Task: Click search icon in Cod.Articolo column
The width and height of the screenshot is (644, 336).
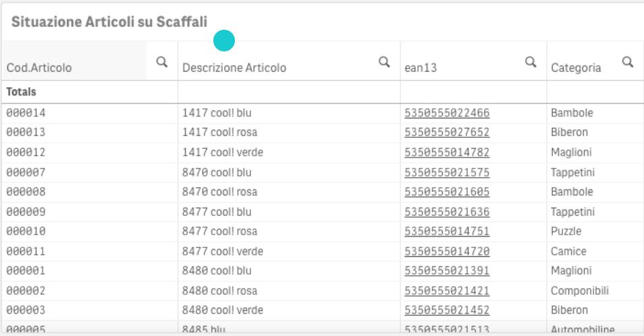Action: (161, 62)
